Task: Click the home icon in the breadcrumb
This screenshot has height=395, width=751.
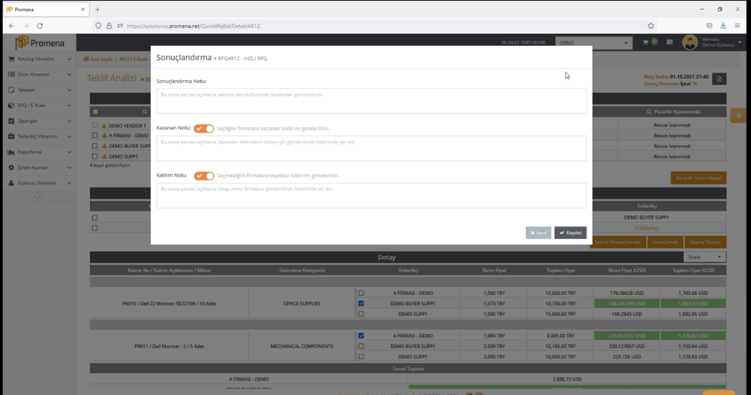Action: click(86, 59)
